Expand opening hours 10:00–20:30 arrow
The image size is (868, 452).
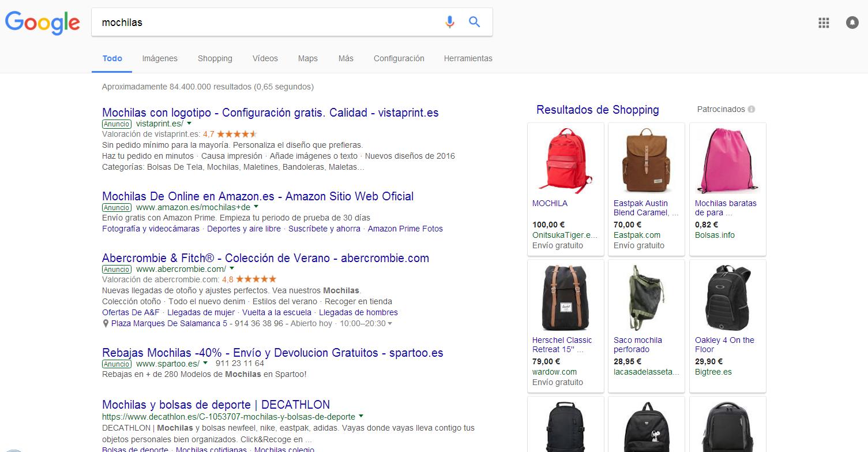390,324
